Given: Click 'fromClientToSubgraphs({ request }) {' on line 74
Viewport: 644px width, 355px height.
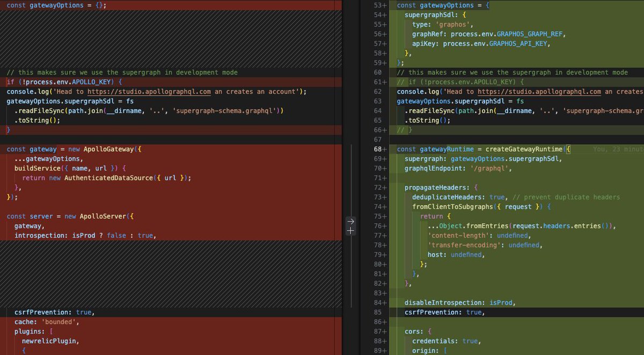Looking at the screenshot, I should (x=481, y=206).
